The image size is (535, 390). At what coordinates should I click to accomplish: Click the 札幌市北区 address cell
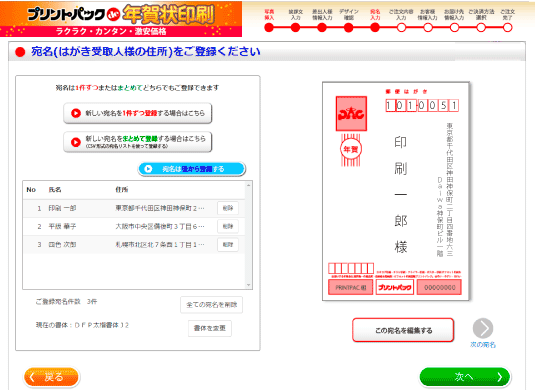(160, 244)
